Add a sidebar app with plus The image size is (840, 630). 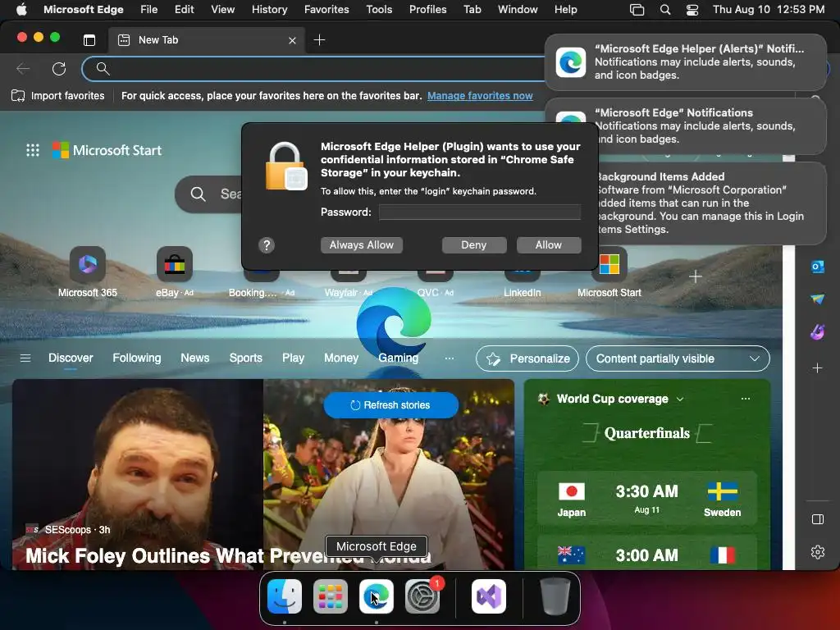click(x=818, y=368)
